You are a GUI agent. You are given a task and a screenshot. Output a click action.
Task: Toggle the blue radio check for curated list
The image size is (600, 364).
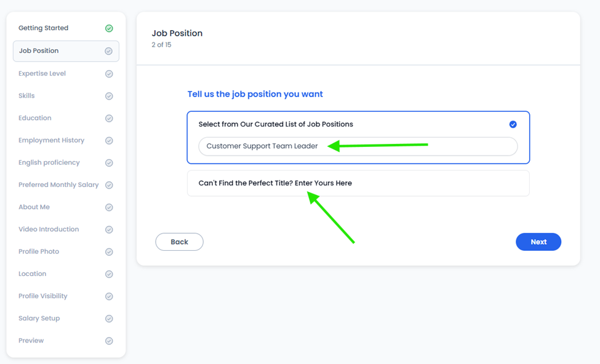pos(513,124)
